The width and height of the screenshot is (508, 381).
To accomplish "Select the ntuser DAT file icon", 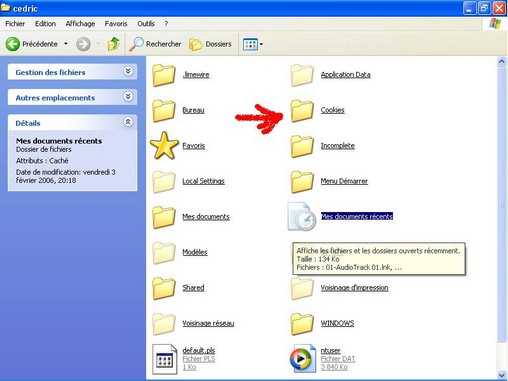I will pyautogui.click(x=303, y=359).
